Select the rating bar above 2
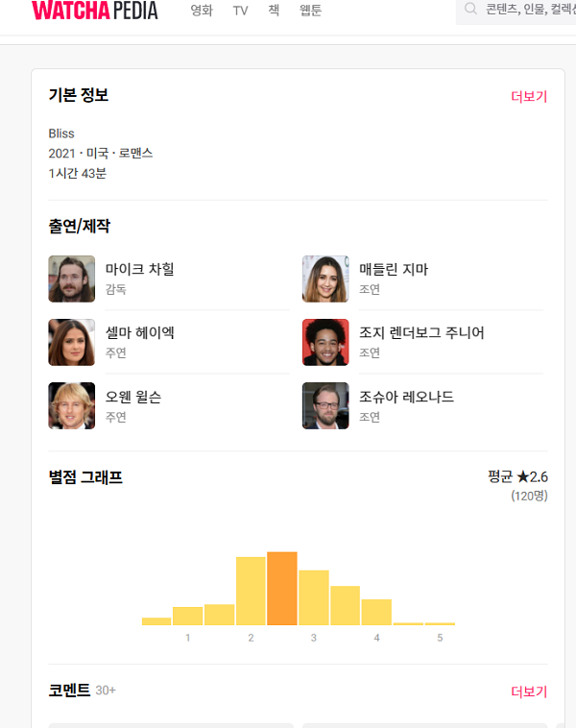The width and height of the screenshot is (576, 728). coord(251,591)
